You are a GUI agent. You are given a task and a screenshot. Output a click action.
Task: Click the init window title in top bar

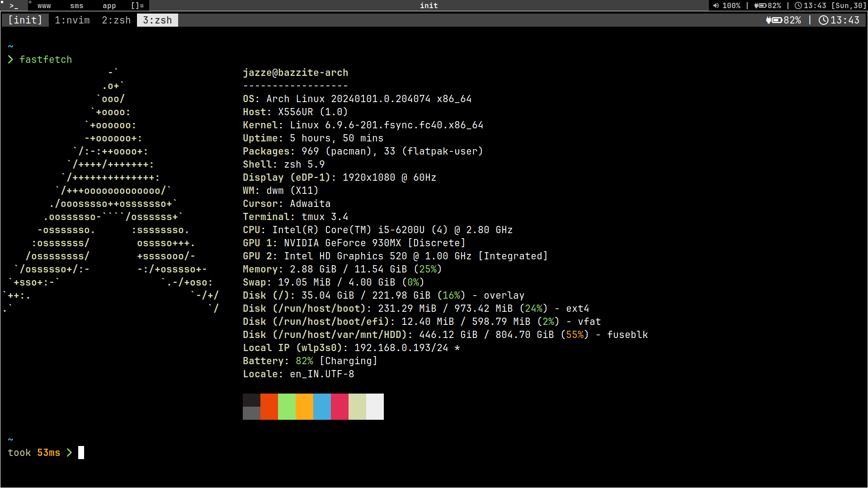pyautogui.click(x=429, y=6)
